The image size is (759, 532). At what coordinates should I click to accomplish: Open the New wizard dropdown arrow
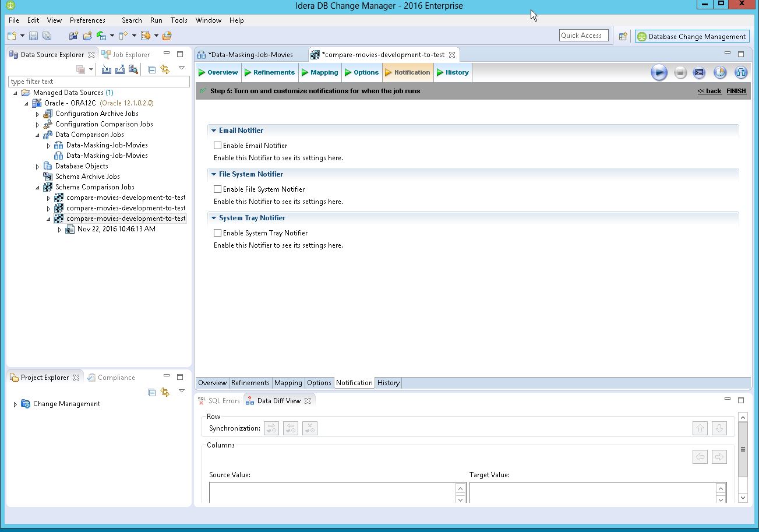(x=22, y=36)
